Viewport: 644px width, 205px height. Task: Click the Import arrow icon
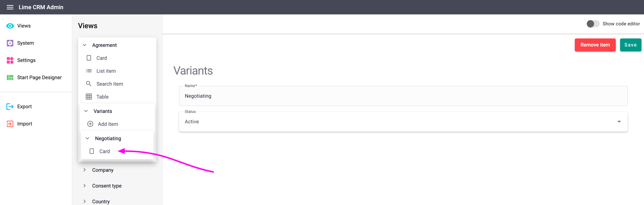tap(10, 124)
